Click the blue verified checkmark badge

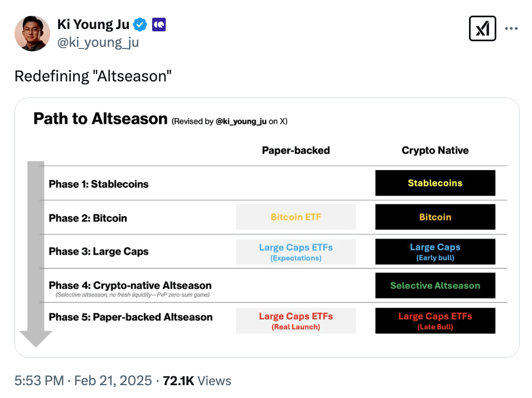click(139, 24)
